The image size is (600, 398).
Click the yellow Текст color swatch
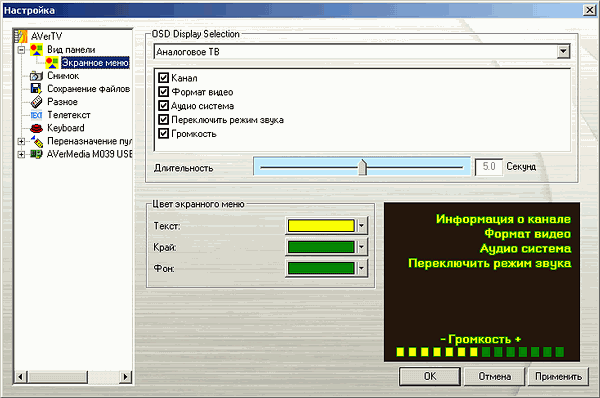click(321, 226)
